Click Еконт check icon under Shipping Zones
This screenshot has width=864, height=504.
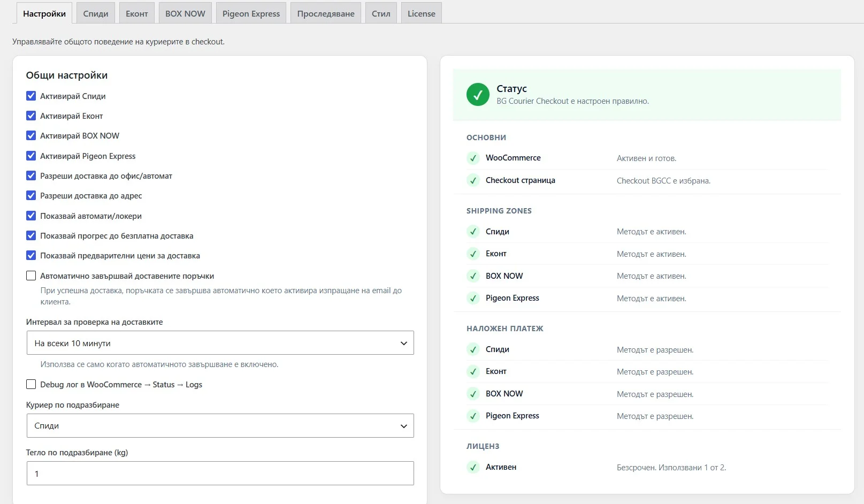(x=473, y=254)
